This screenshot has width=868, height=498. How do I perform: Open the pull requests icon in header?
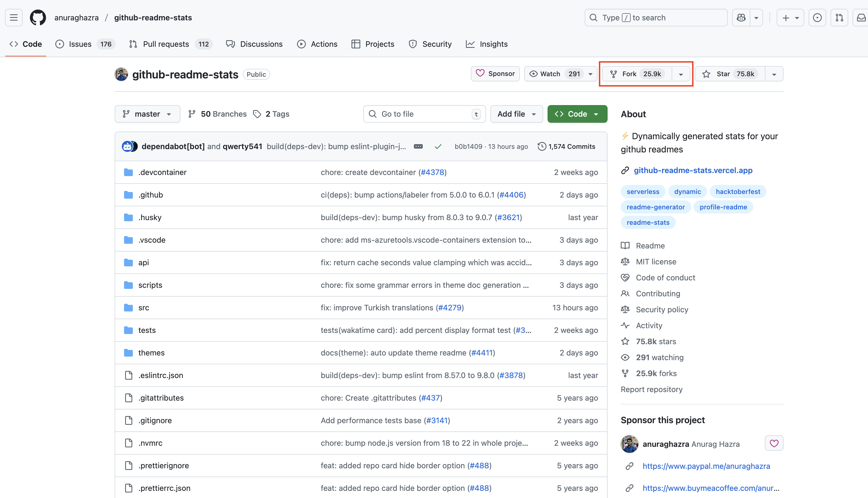tap(839, 17)
